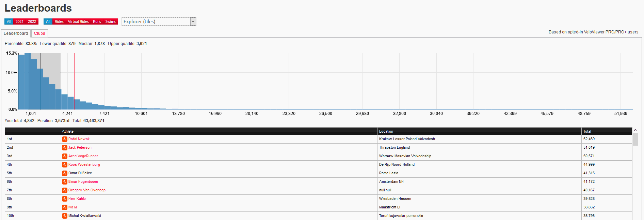Viewport: 644px width, 220px height.
Task: Select the All activity types filter
Action: pos(48,21)
